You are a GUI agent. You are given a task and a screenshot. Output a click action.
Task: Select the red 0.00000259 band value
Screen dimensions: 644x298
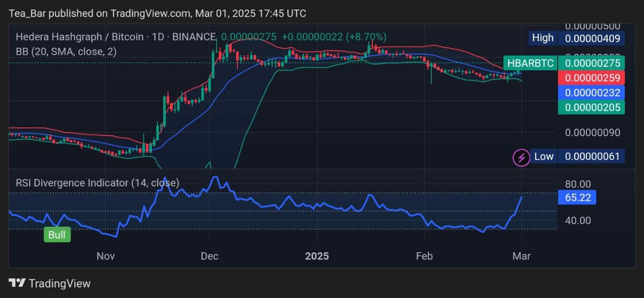(592, 78)
